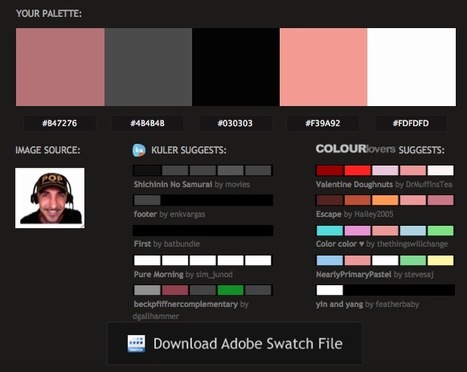This screenshot has width=467, height=372.
Task: Click the footer theme color strip
Action: [203, 200]
